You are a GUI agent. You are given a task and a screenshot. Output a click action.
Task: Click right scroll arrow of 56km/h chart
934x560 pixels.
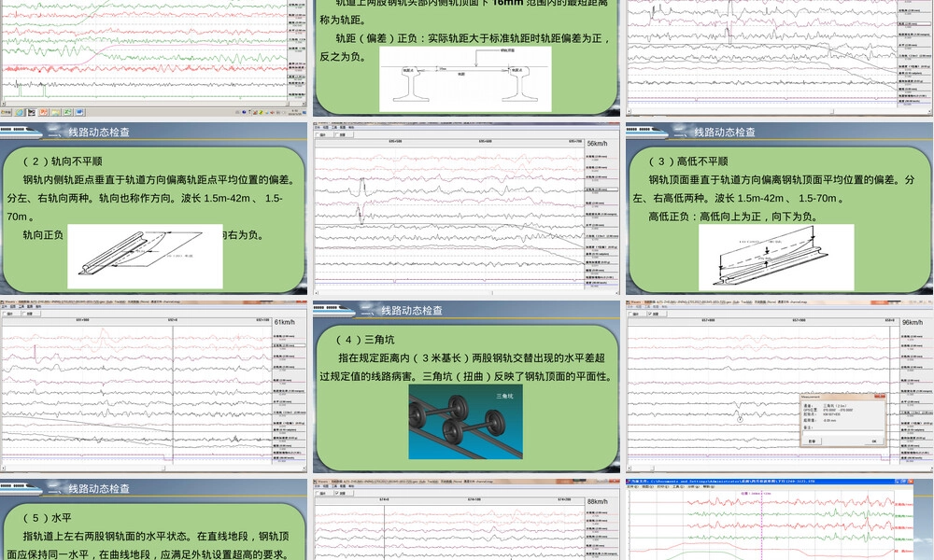(x=617, y=293)
